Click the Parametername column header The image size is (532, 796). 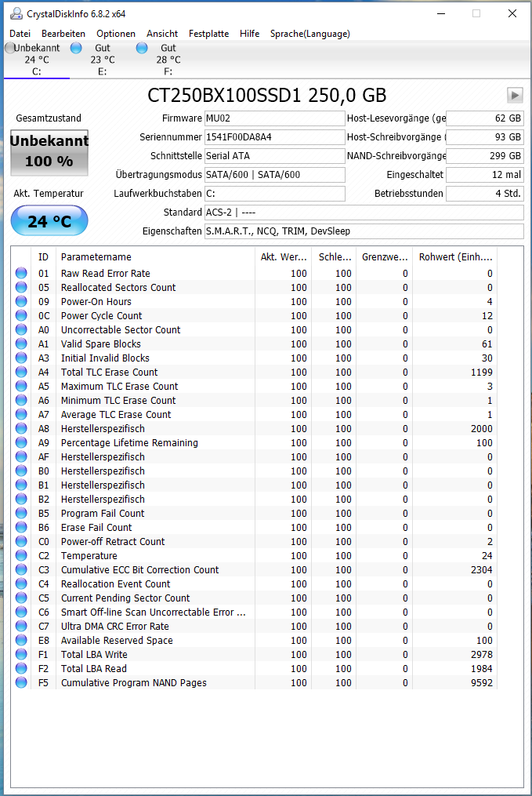click(x=154, y=257)
